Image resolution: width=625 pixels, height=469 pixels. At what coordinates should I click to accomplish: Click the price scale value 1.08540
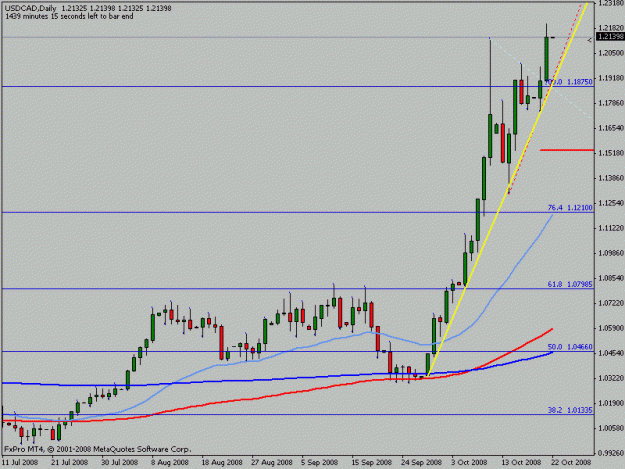click(x=611, y=278)
